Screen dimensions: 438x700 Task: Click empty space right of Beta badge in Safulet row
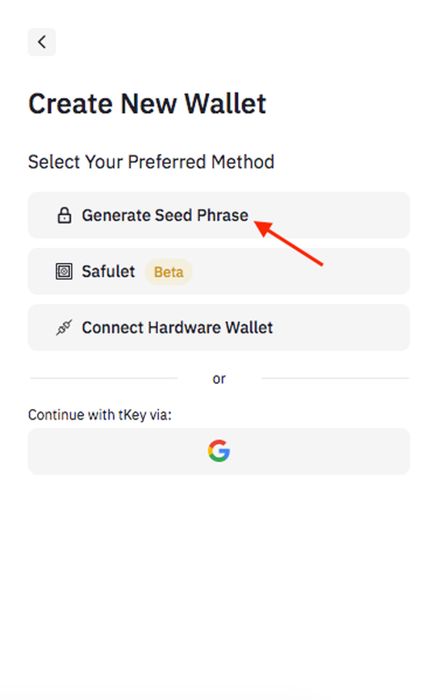click(x=299, y=271)
